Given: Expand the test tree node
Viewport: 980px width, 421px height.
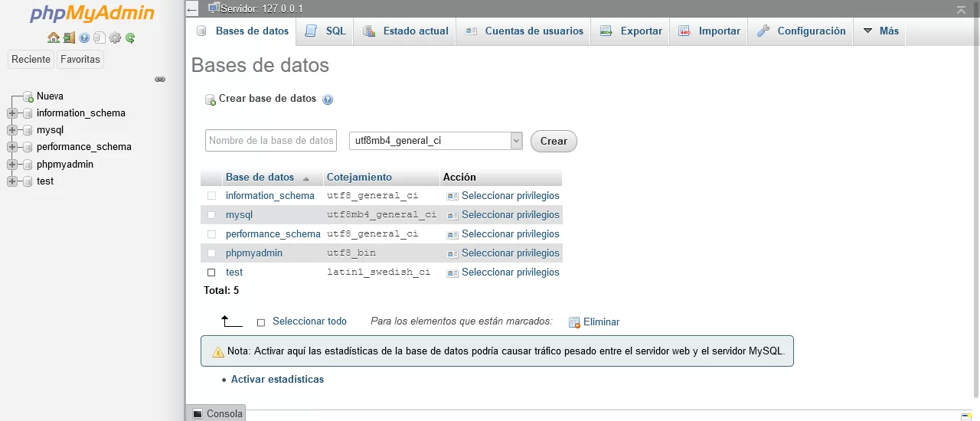Looking at the screenshot, I should click(x=12, y=181).
